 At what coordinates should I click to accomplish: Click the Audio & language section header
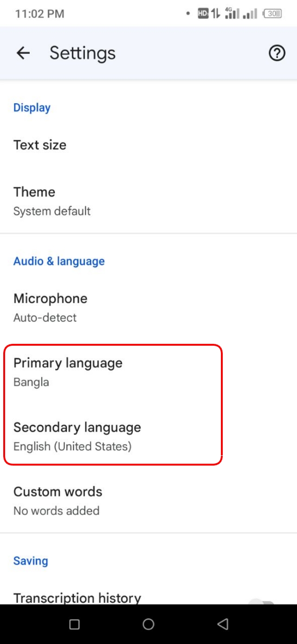(59, 261)
